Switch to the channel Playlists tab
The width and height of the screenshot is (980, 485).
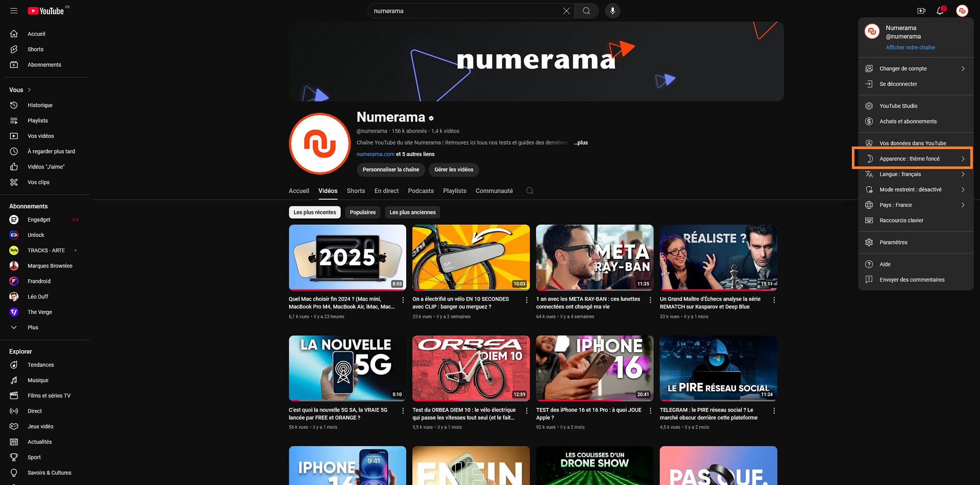(454, 191)
